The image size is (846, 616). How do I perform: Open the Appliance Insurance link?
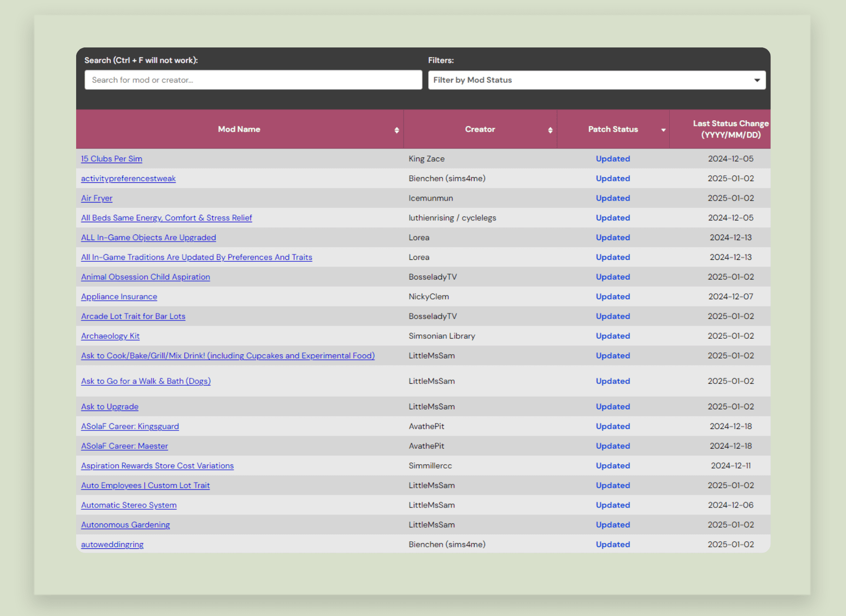tap(119, 297)
